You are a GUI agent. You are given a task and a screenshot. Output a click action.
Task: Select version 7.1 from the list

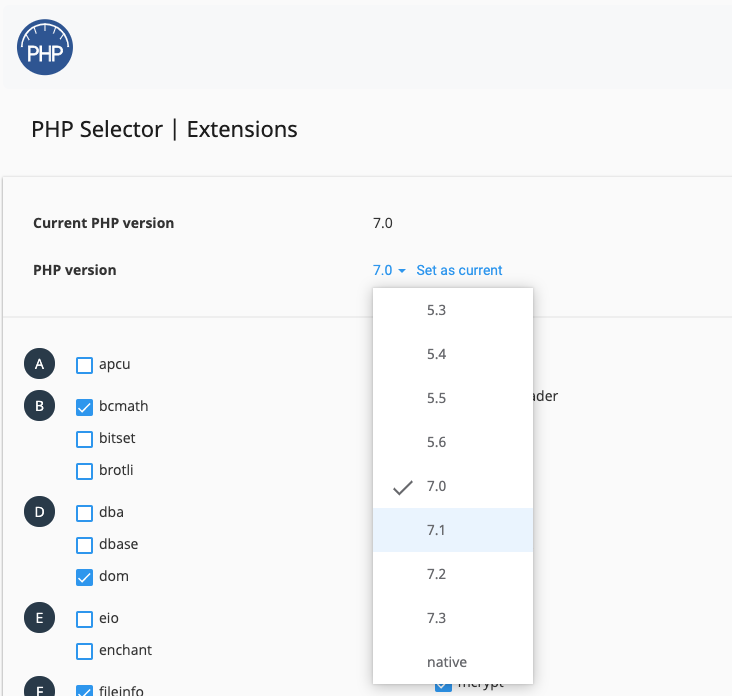click(x=453, y=530)
